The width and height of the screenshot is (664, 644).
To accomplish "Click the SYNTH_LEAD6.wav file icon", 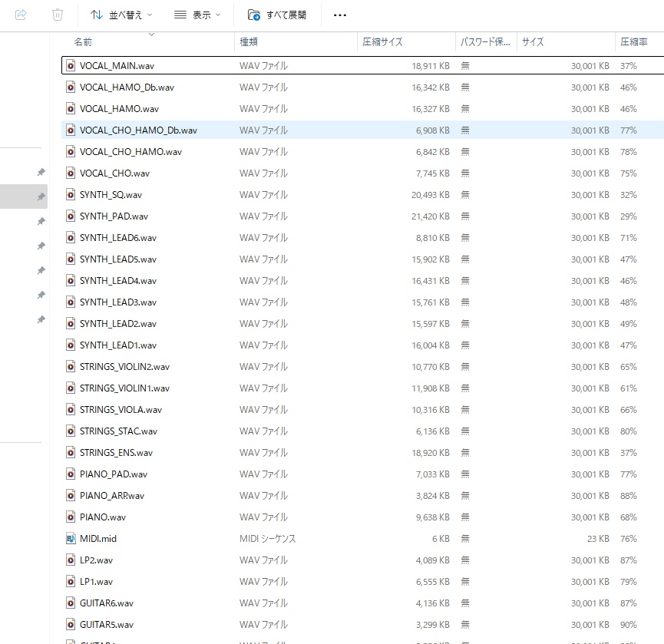I will coord(71,237).
